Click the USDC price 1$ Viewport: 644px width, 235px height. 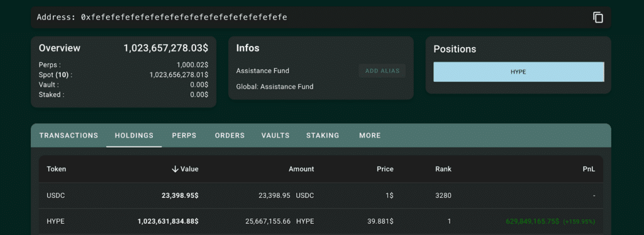point(389,195)
